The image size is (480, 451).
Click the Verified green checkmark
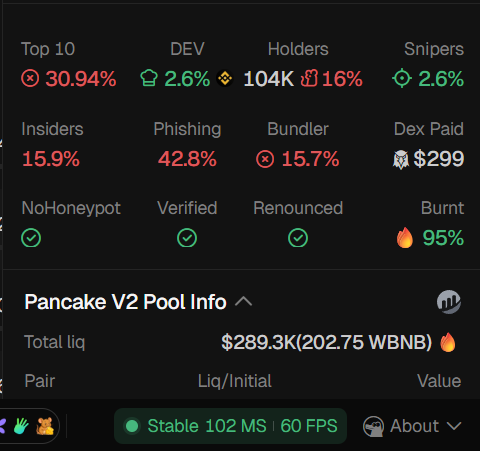click(x=187, y=238)
